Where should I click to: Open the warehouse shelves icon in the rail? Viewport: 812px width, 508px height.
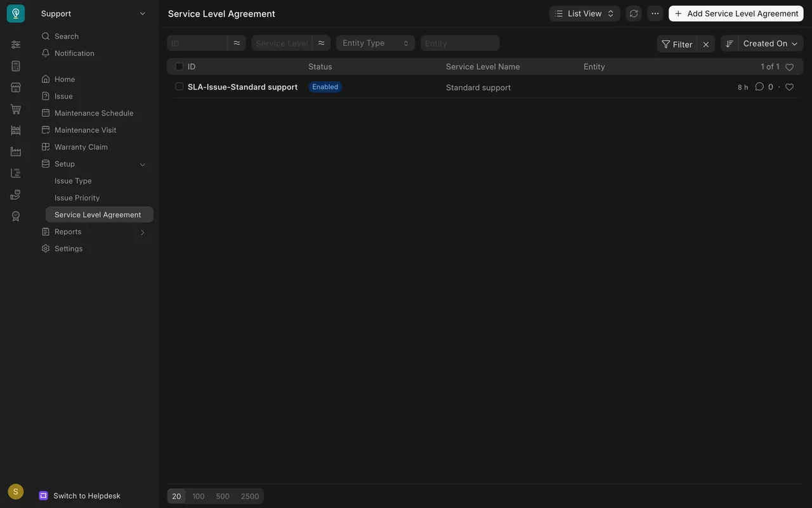16,130
